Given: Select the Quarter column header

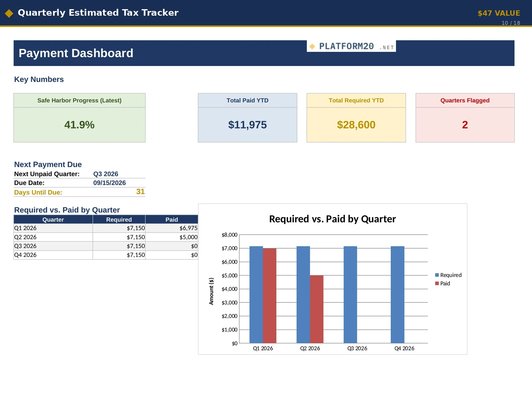Looking at the screenshot, I should (53, 220).
